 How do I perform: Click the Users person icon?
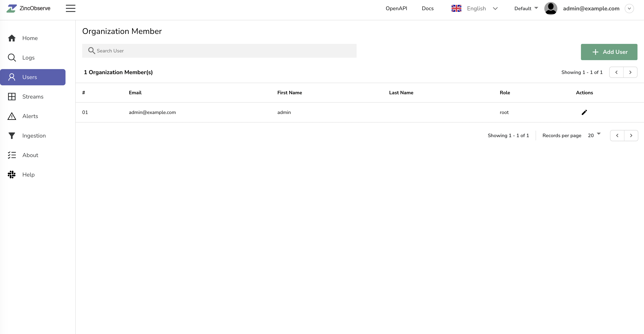point(12,77)
